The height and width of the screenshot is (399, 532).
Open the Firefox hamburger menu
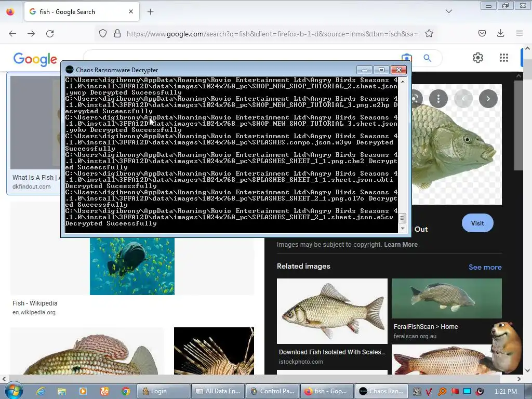tap(520, 33)
